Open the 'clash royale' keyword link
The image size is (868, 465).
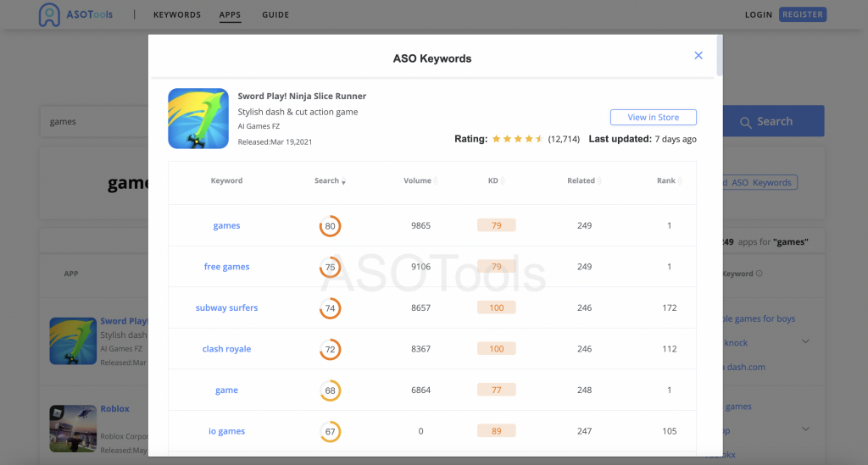[226, 349]
